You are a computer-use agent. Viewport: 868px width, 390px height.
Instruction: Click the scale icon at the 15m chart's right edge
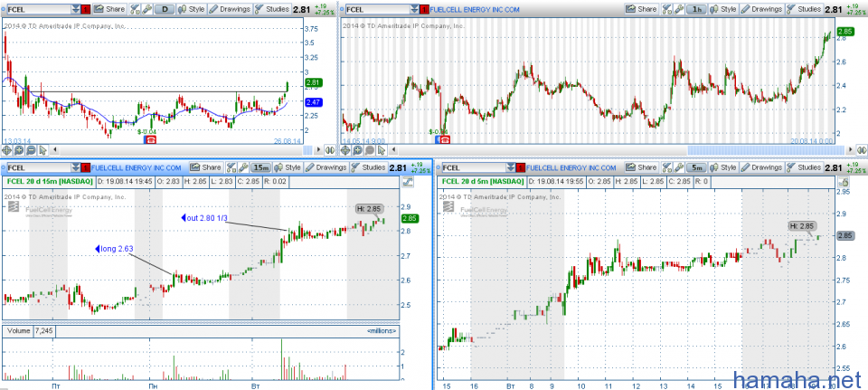point(408,182)
